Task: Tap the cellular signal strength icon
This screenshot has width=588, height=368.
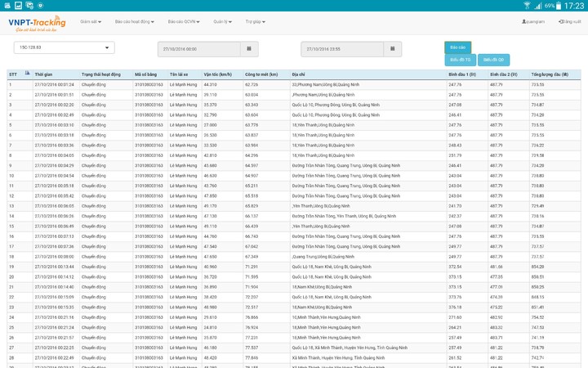Action: point(538,5)
